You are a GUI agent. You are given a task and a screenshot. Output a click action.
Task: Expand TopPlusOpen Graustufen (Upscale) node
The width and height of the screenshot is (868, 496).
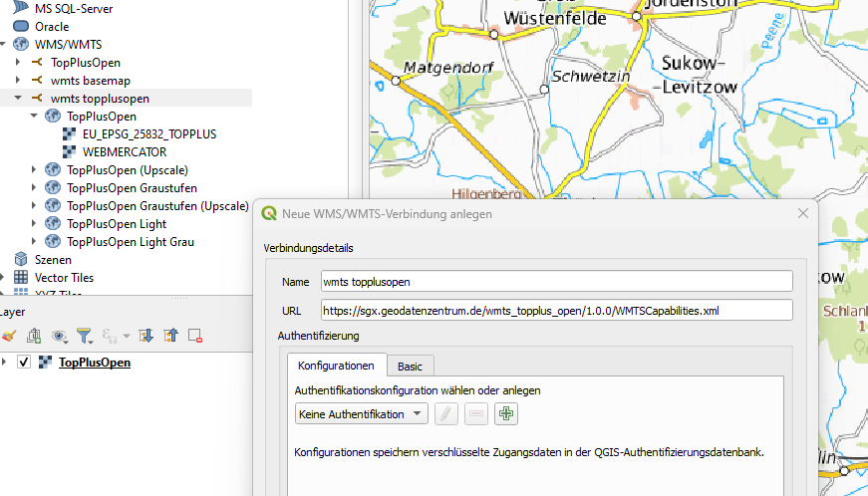click(x=34, y=206)
